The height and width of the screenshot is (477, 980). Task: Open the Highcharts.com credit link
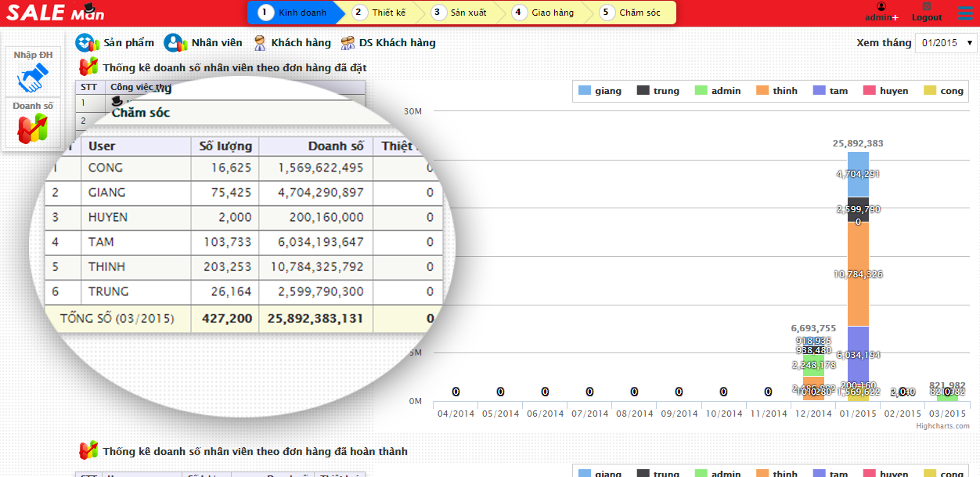click(942, 426)
